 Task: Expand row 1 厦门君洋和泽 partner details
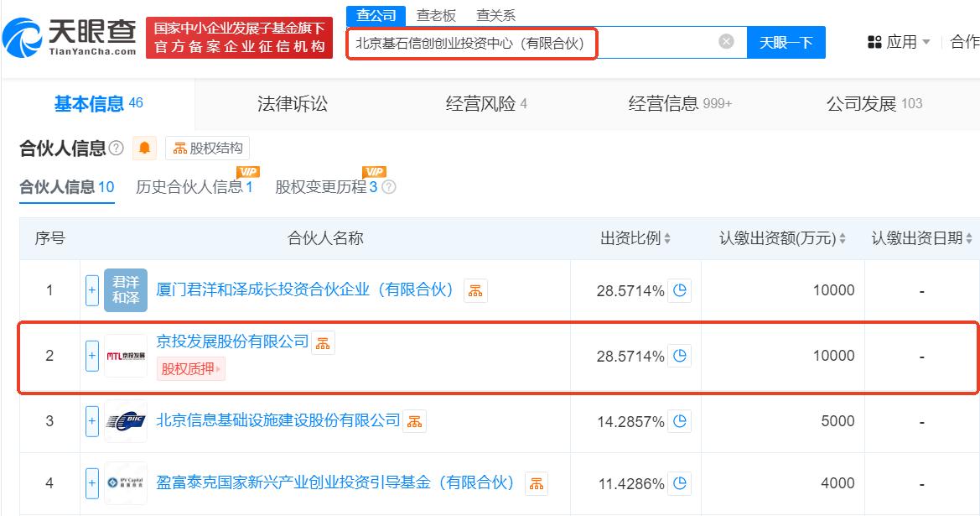pyautogui.click(x=92, y=290)
